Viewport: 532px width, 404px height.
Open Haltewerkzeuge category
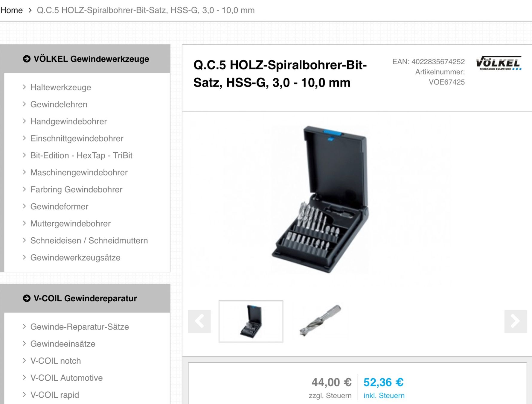pos(61,87)
